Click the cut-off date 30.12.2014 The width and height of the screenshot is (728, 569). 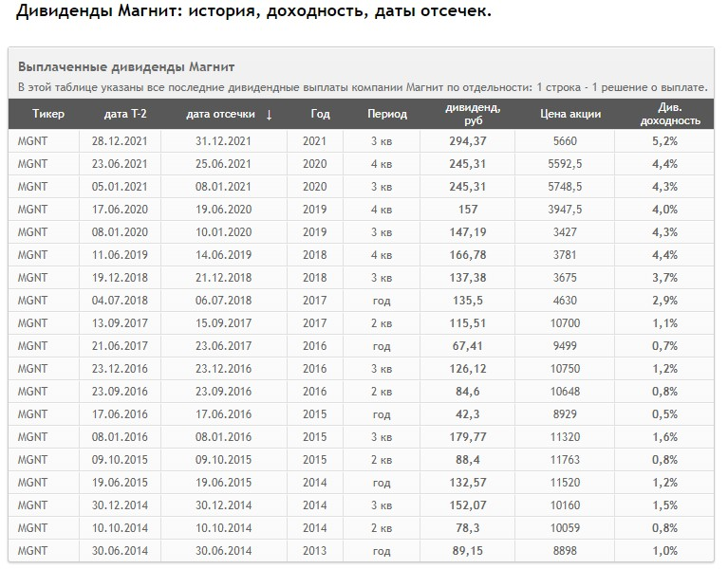[x=223, y=505]
